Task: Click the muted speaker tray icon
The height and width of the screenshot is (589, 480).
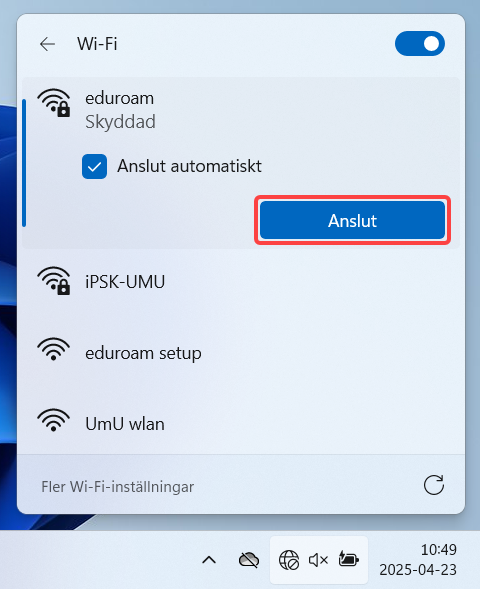Action: tap(318, 560)
